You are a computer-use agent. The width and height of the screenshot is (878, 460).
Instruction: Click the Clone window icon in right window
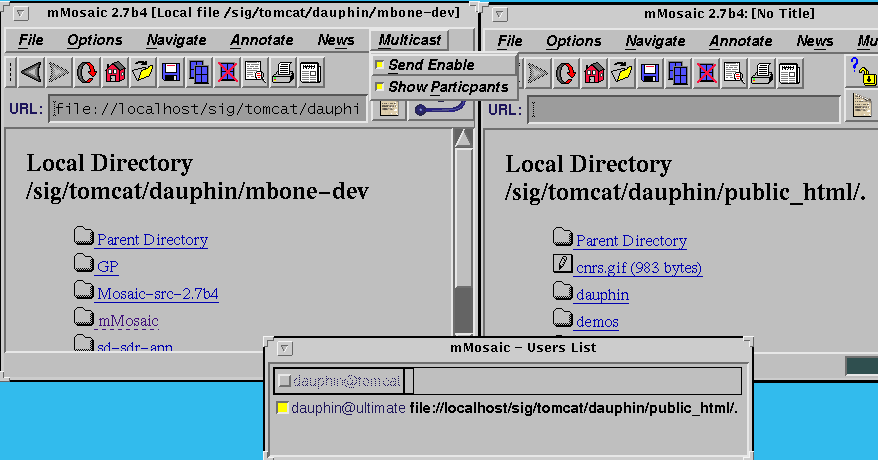679,73
